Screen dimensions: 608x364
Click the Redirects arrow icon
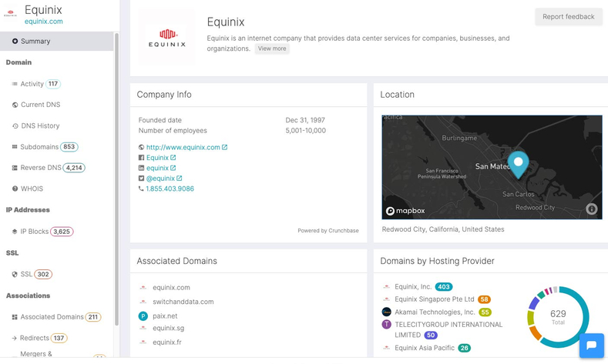click(15, 338)
